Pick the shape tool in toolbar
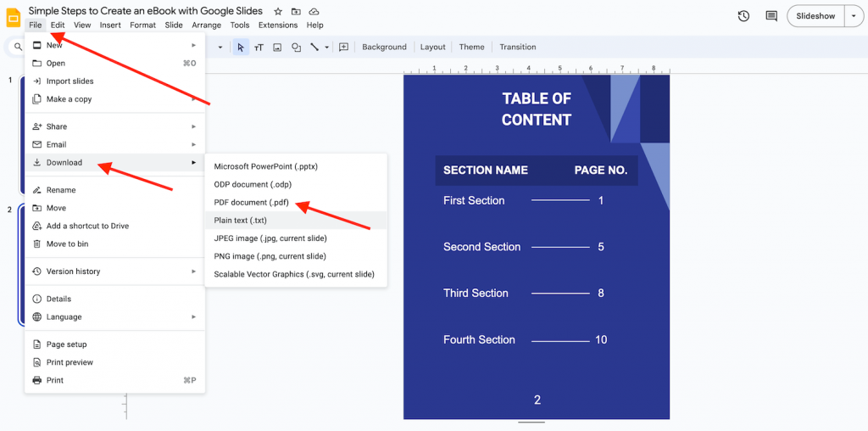The height and width of the screenshot is (431, 868). (x=296, y=48)
